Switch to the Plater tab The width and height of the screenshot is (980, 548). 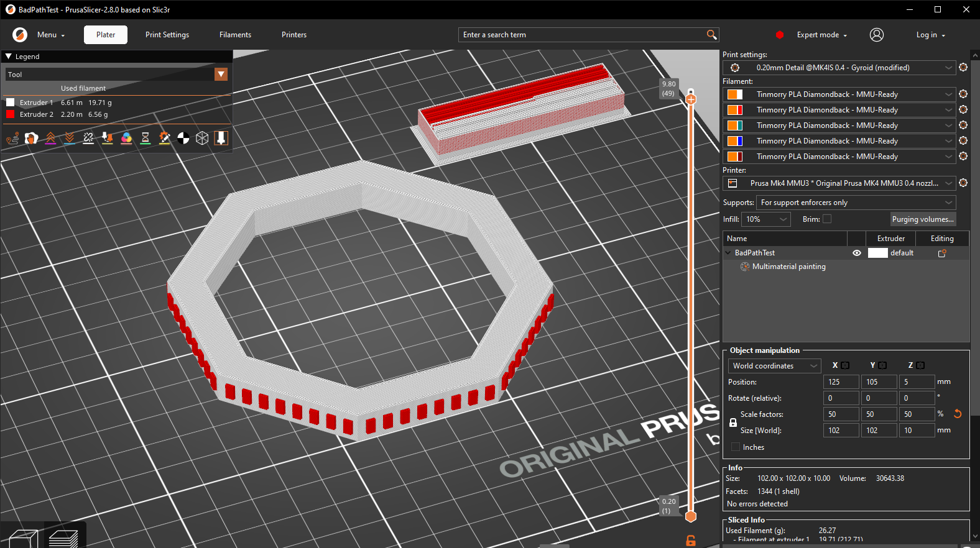click(106, 35)
